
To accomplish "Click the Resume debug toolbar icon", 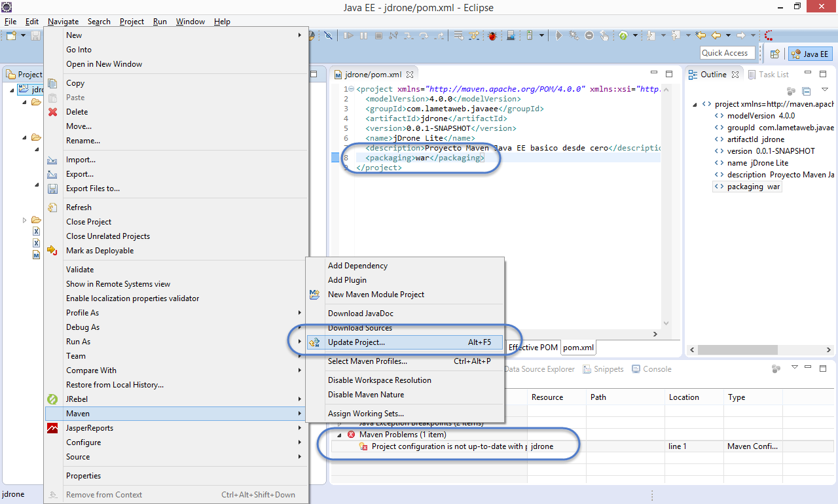I will tap(348, 35).
